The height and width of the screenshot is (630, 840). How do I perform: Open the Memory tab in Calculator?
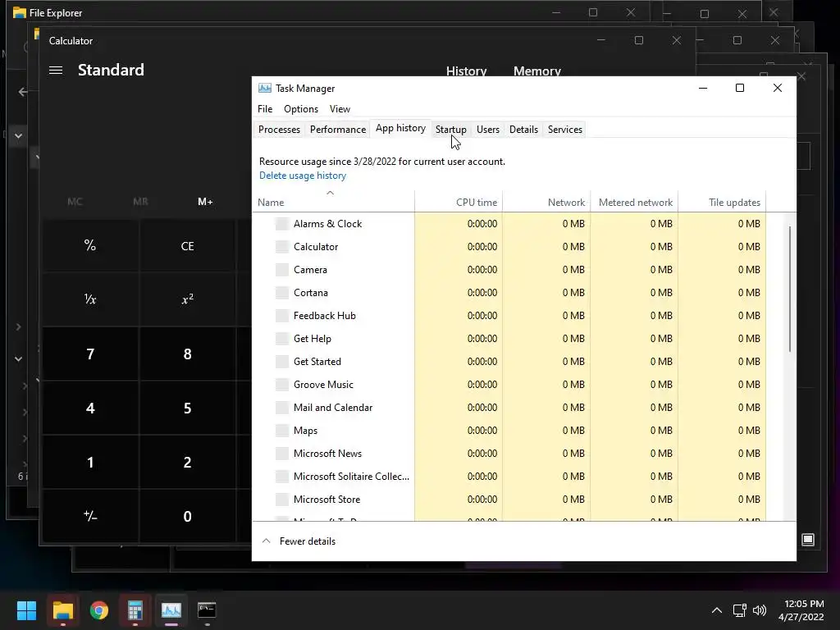[x=536, y=71]
